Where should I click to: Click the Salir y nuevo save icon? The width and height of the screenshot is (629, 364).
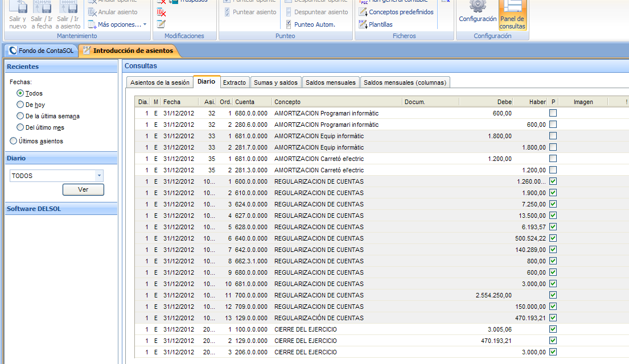tap(18, 8)
